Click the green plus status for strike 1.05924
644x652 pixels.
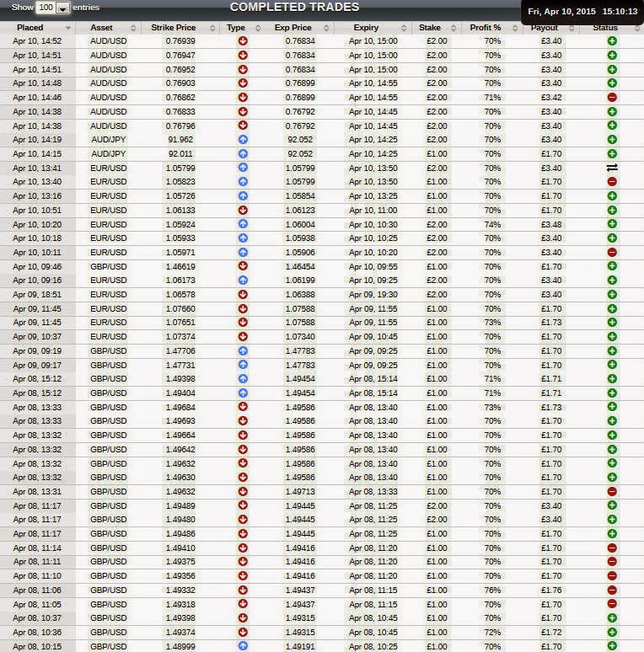(612, 224)
